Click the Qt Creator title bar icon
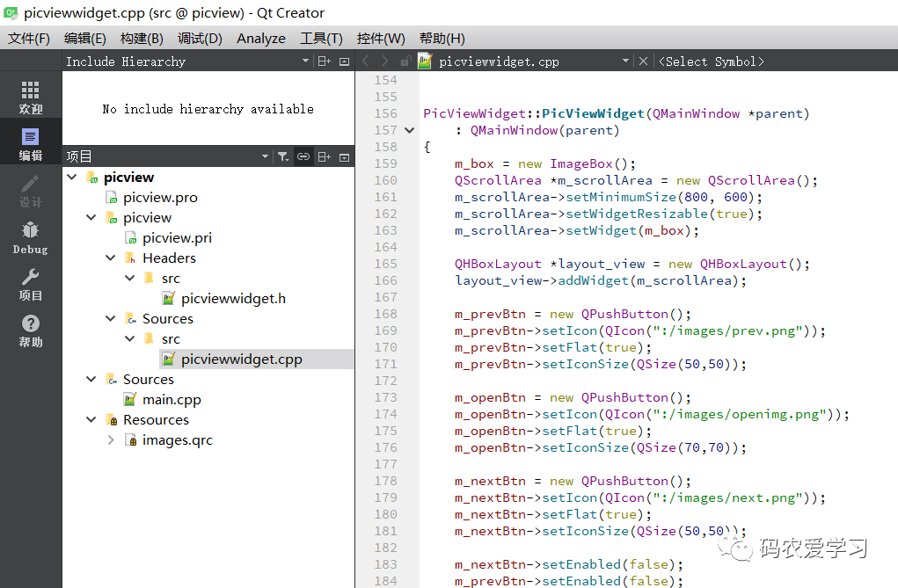 click(11, 12)
